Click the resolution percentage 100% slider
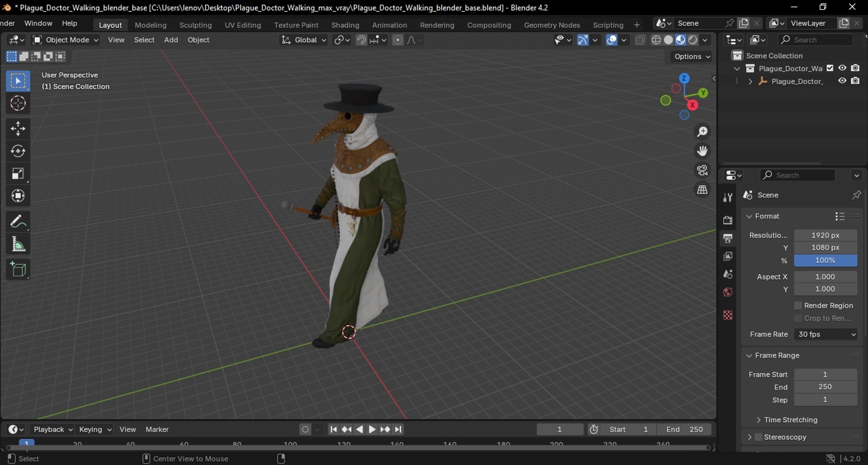Image resolution: width=868 pixels, height=465 pixels. [826, 261]
